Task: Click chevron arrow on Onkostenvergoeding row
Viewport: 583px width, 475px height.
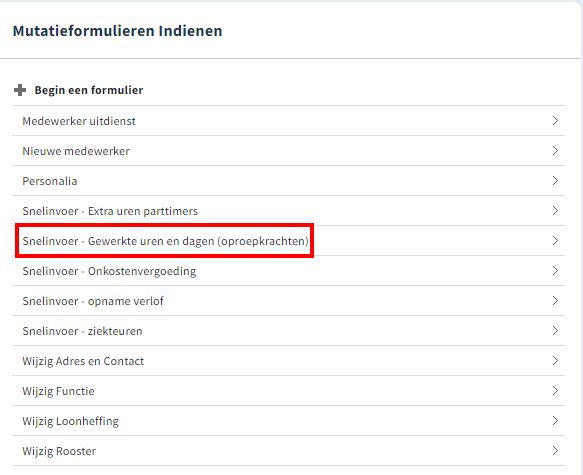Action: point(555,271)
